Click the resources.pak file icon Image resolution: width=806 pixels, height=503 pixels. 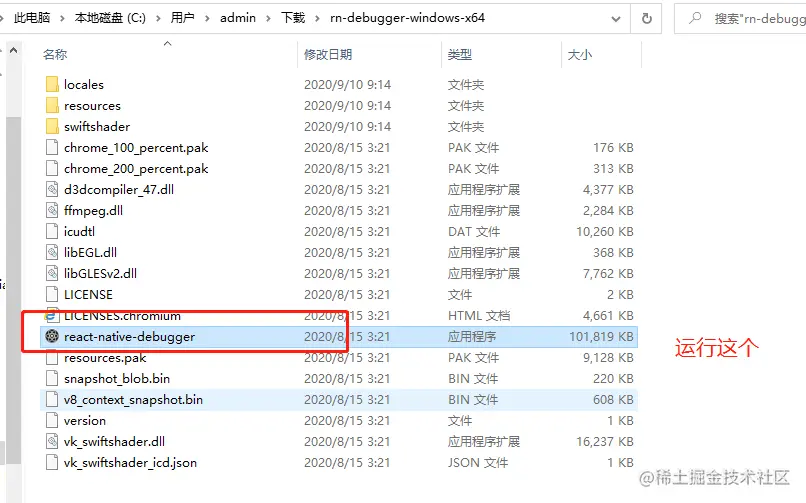click(52, 358)
